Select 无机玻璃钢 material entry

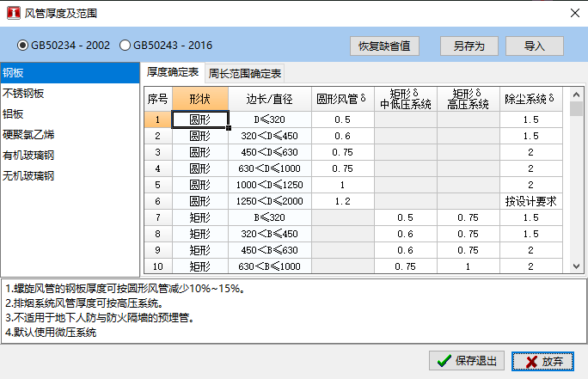(29, 176)
